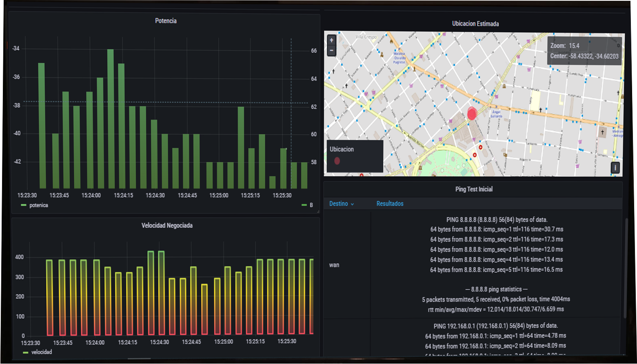Open the Ping Test Inicial panel title
The image size is (637, 364).
[473, 189]
